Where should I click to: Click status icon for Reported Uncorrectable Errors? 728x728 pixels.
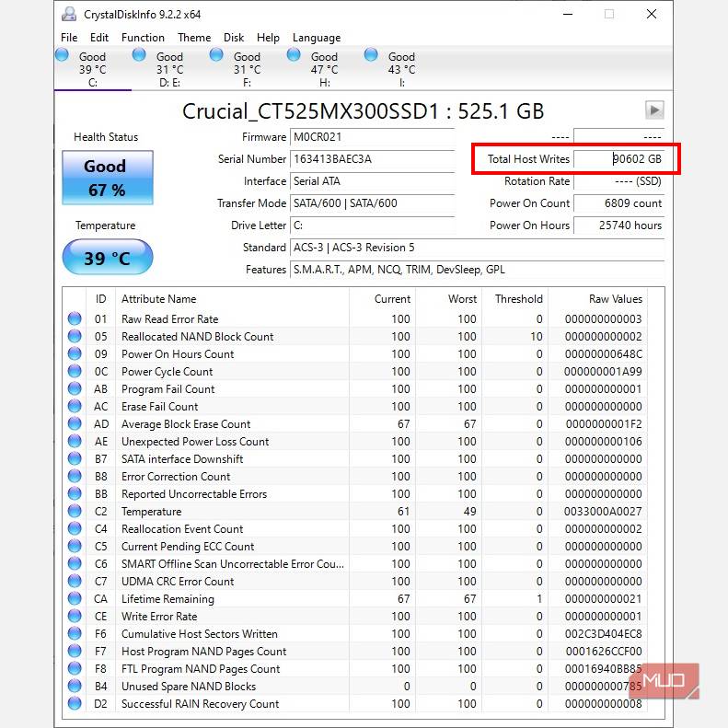pyautogui.click(x=75, y=493)
